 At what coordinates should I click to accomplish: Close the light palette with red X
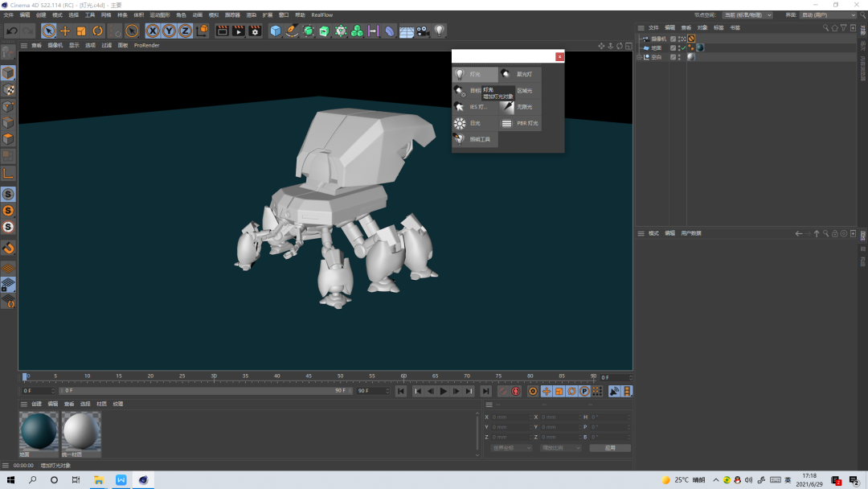coord(559,56)
